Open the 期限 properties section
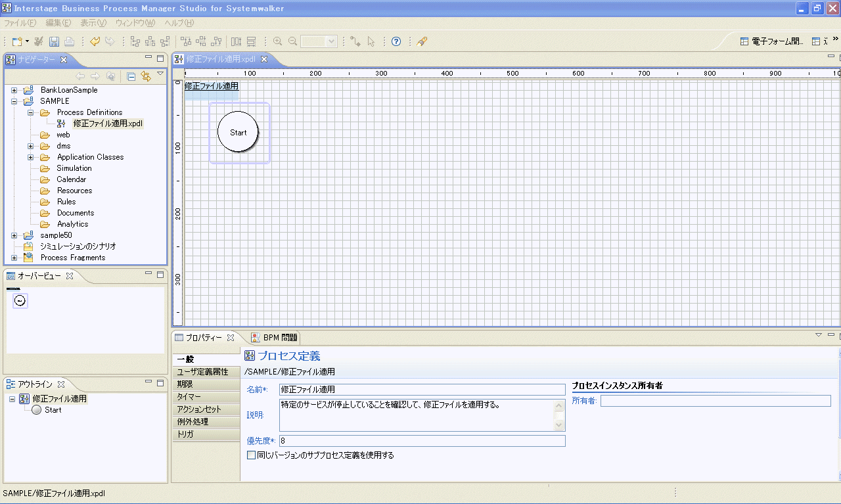Screen dimensions: 841x504 pos(206,384)
